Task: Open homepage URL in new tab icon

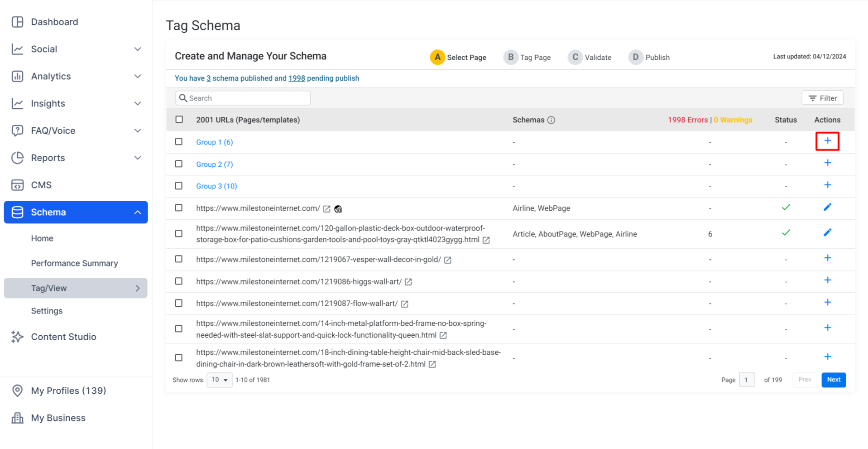Action: pos(326,209)
